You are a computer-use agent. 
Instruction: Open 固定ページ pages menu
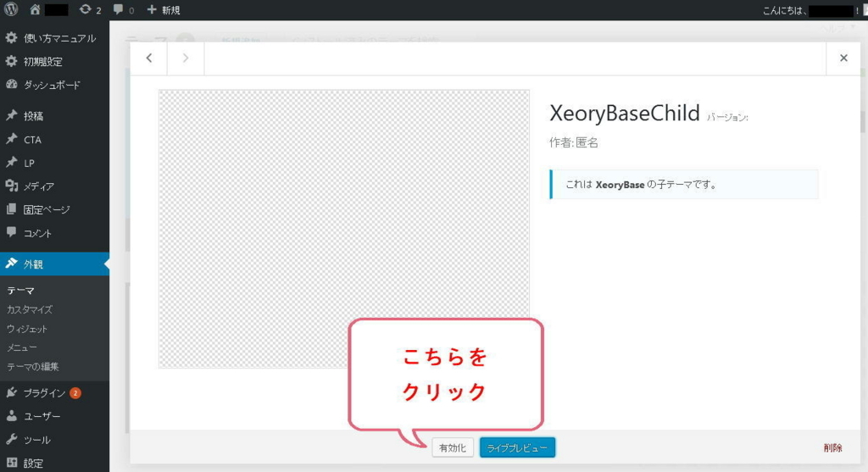tap(54, 209)
